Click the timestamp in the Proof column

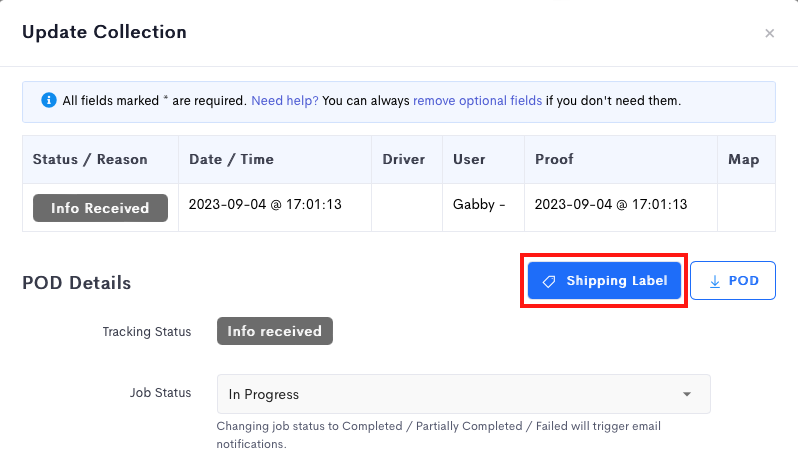pyautogui.click(x=611, y=205)
